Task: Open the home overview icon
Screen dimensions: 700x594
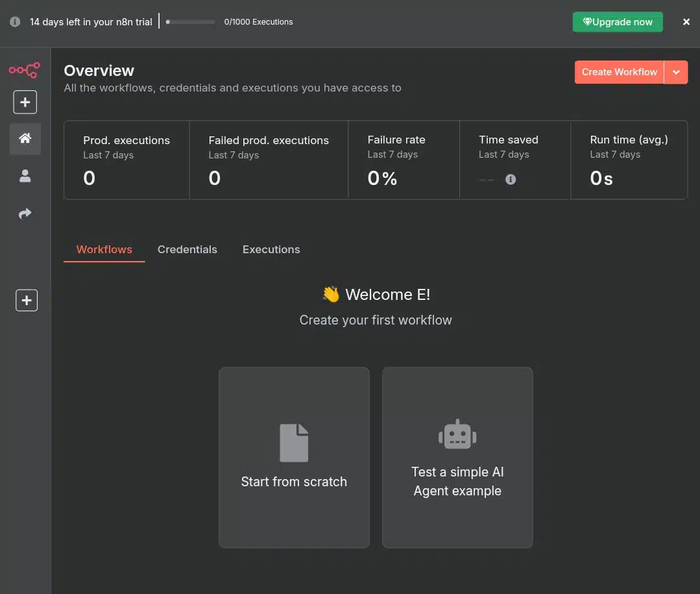Action: (x=25, y=138)
